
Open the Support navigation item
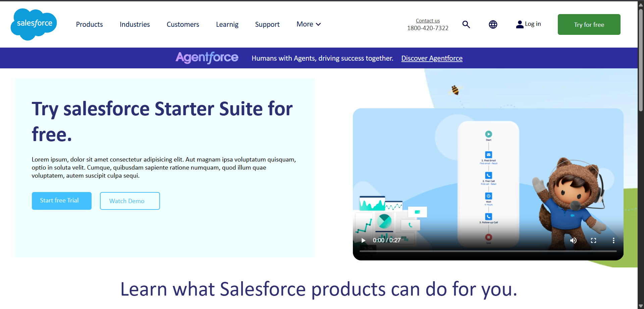[267, 24]
